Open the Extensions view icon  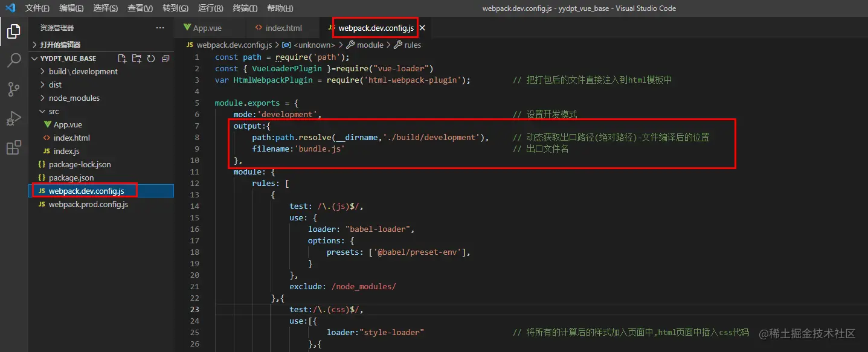coord(13,147)
